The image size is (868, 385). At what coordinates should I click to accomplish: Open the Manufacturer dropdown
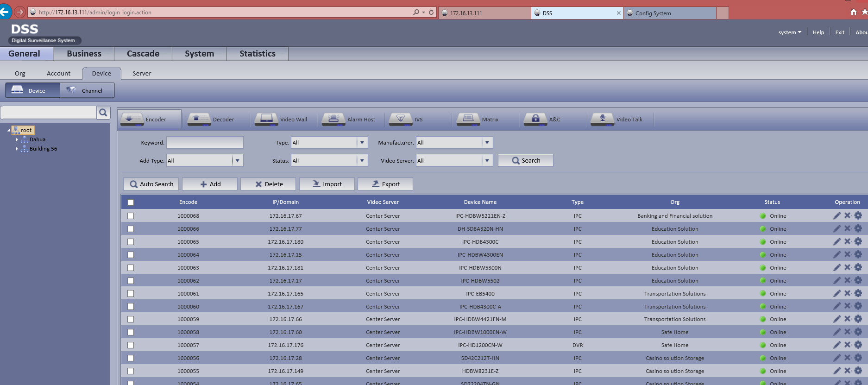point(487,143)
